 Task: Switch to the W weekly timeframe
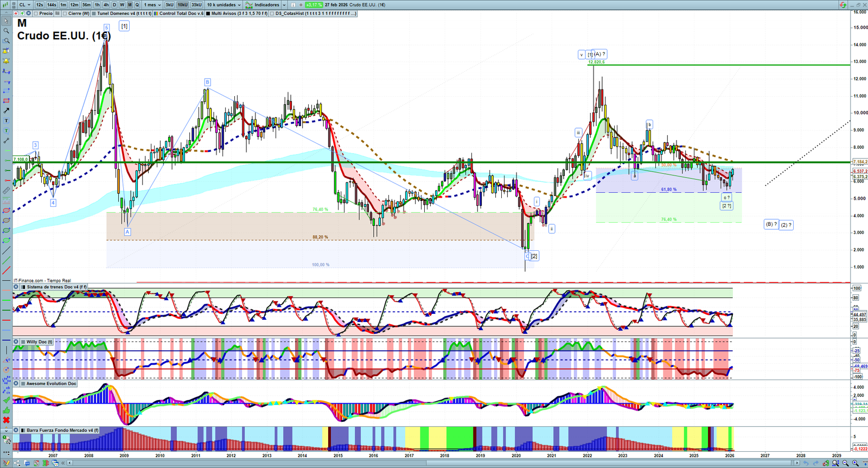[122, 4]
